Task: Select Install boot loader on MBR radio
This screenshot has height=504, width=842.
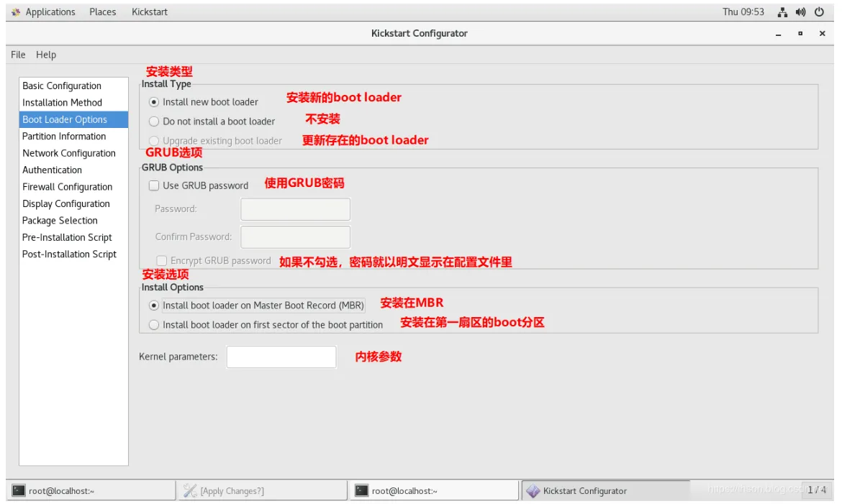Action: coord(154,306)
